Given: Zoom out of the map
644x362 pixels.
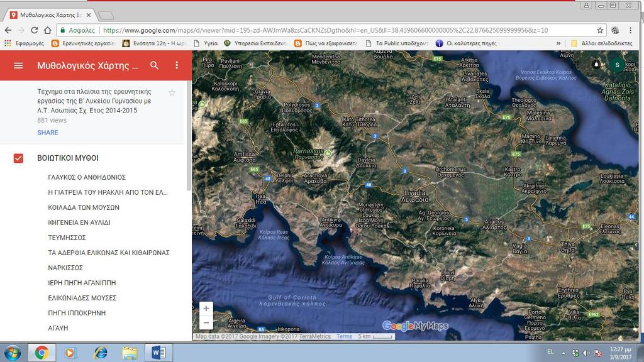Looking at the screenshot, I should 206,322.
